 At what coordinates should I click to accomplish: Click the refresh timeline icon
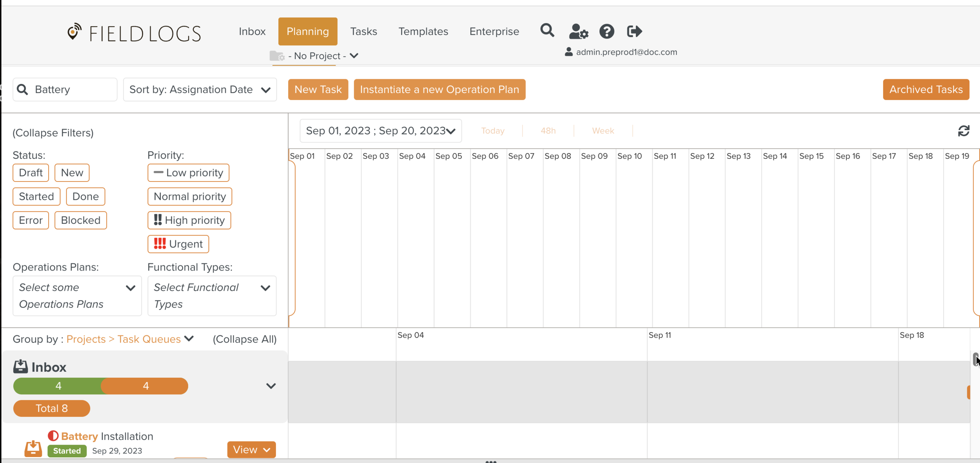coord(964,131)
